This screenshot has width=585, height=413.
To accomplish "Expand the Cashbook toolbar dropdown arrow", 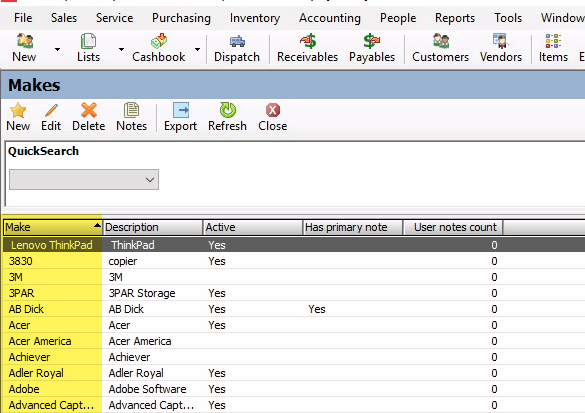I will click(197, 49).
